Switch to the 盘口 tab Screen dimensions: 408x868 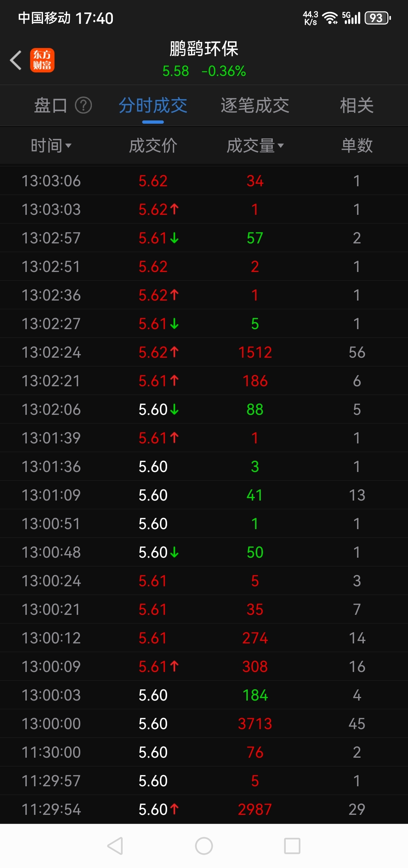[51, 106]
